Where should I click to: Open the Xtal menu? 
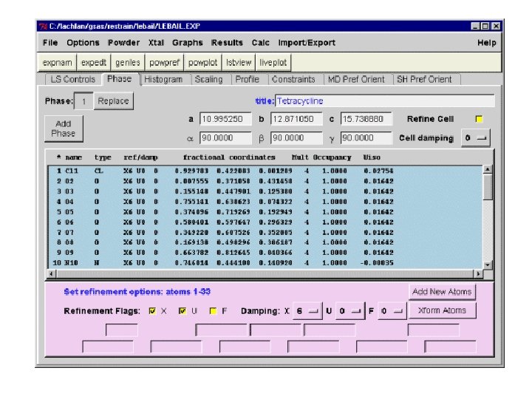156,43
